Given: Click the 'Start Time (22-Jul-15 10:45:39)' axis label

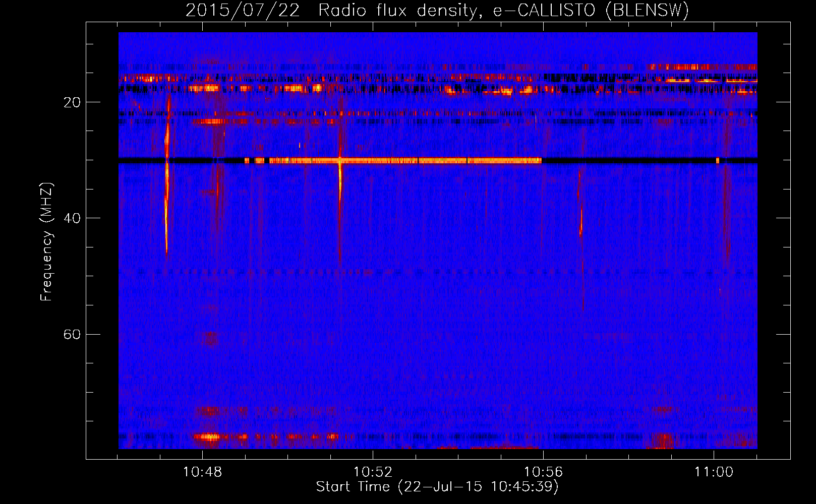Looking at the screenshot, I should point(437,487).
